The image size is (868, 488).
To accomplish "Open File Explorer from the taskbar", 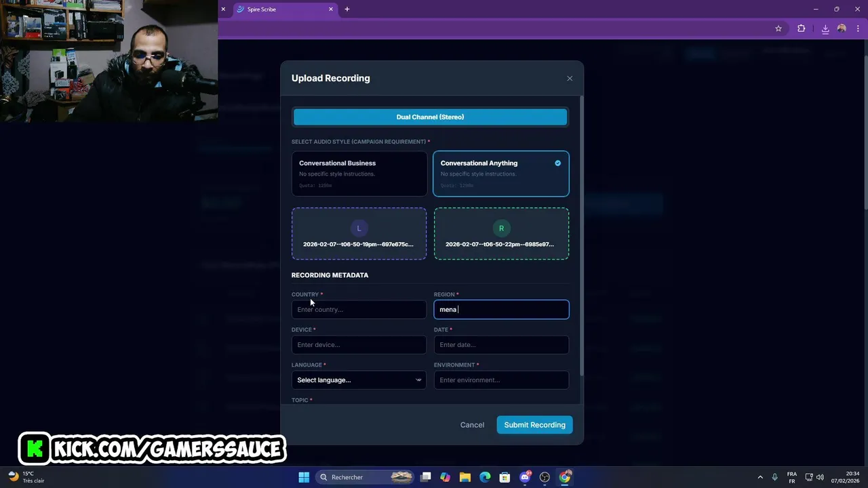I will 465,477.
